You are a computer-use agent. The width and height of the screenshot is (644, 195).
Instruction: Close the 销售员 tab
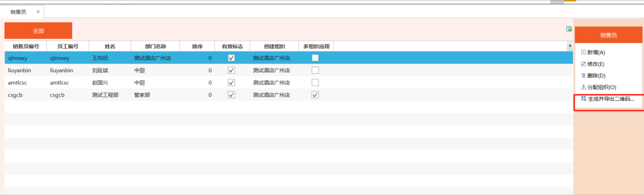(38, 12)
